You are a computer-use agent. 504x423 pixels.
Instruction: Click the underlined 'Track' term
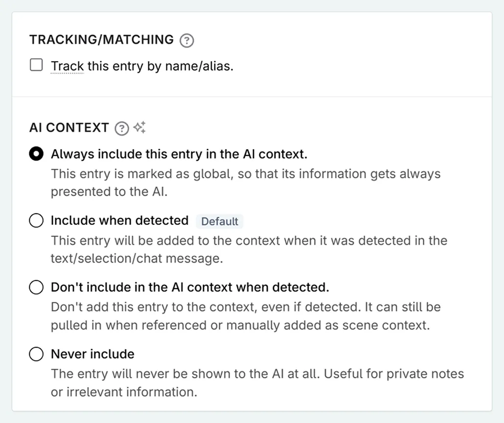(x=67, y=66)
